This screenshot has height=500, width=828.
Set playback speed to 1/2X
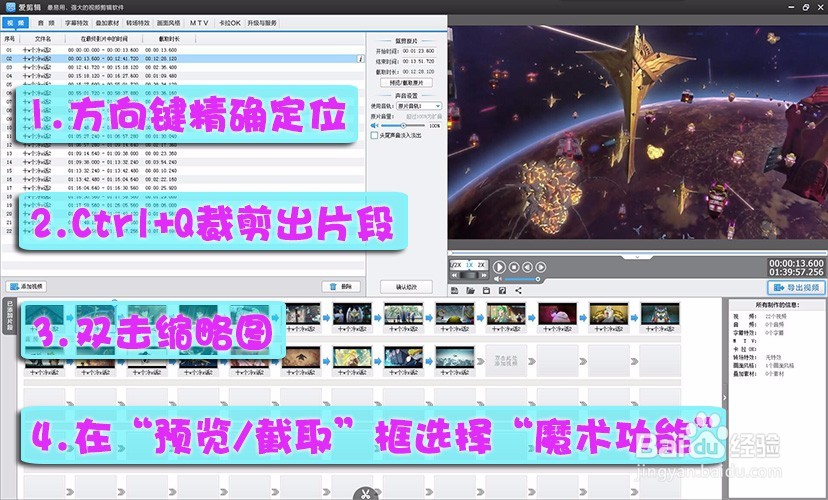(x=456, y=265)
